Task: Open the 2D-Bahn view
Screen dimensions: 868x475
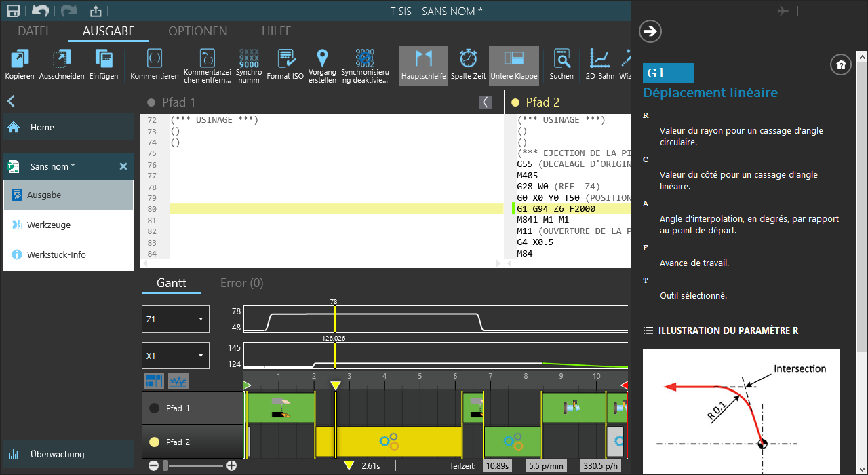Action: click(599, 59)
